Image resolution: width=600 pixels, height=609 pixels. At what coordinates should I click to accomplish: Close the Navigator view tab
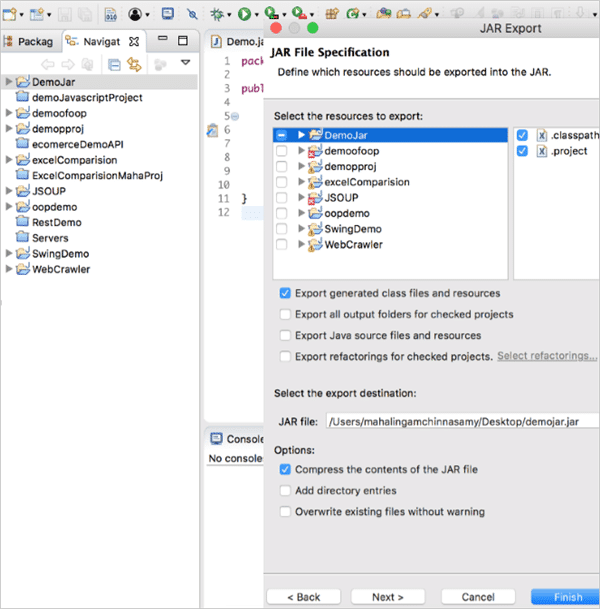point(134,42)
